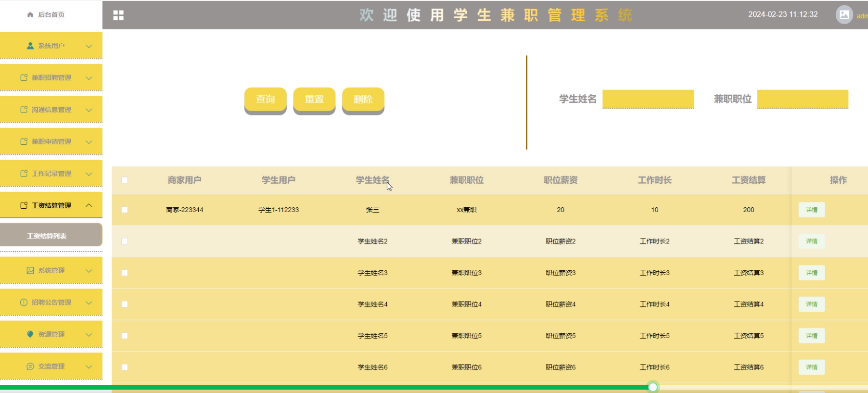Open 详情 for the 张三 row

(812, 210)
